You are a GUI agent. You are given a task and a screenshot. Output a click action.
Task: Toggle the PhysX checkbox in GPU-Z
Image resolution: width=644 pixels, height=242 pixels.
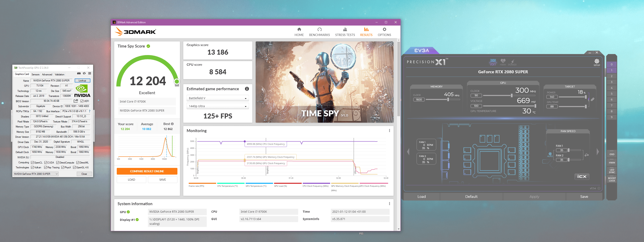pyautogui.click(x=63, y=167)
